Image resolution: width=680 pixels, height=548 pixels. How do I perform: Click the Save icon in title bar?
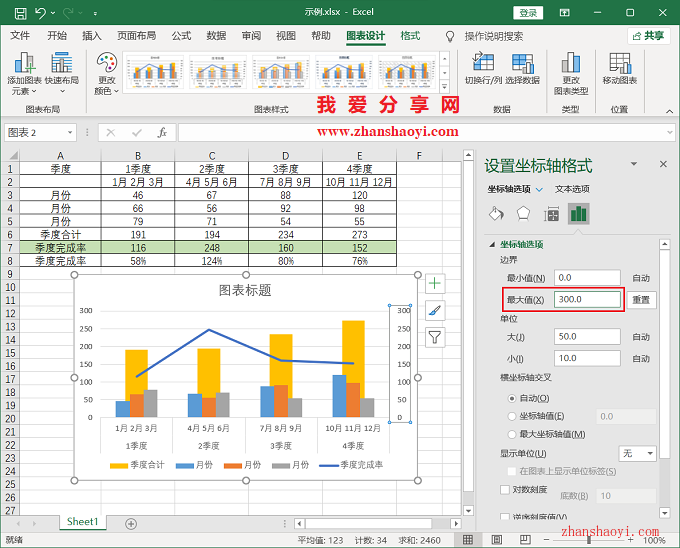click(x=20, y=13)
